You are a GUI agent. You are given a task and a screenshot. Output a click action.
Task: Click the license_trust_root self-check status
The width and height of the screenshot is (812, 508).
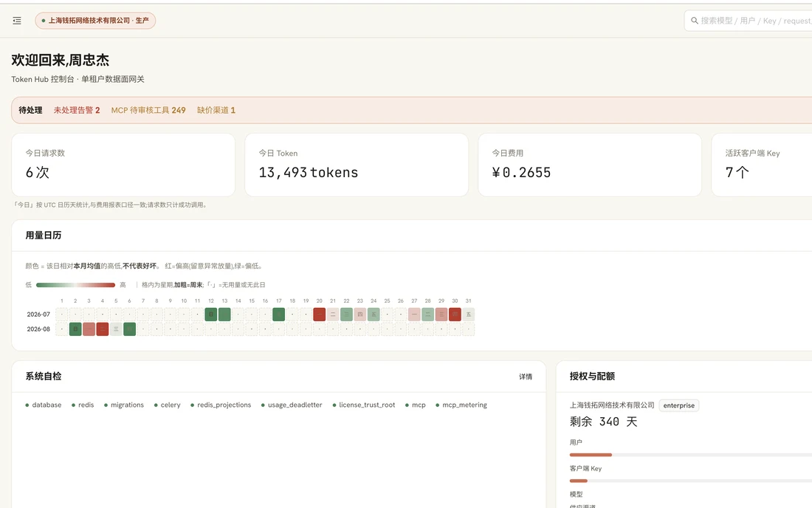click(x=363, y=405)
